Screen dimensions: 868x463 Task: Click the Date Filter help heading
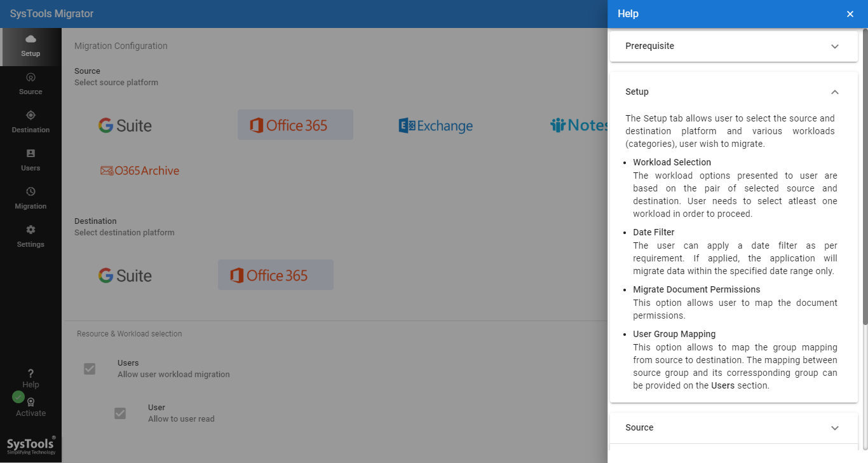pos(653,232)
